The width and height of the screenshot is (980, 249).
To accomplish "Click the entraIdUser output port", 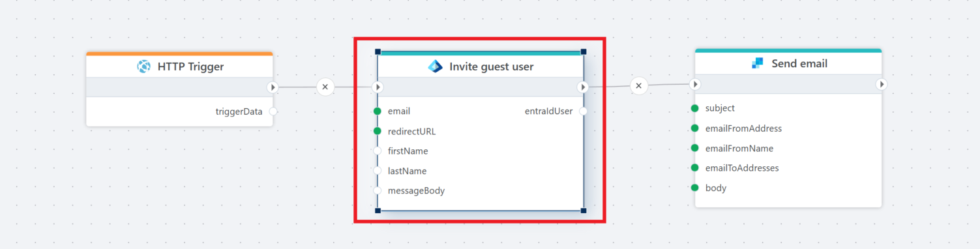I will coord(584,111).
